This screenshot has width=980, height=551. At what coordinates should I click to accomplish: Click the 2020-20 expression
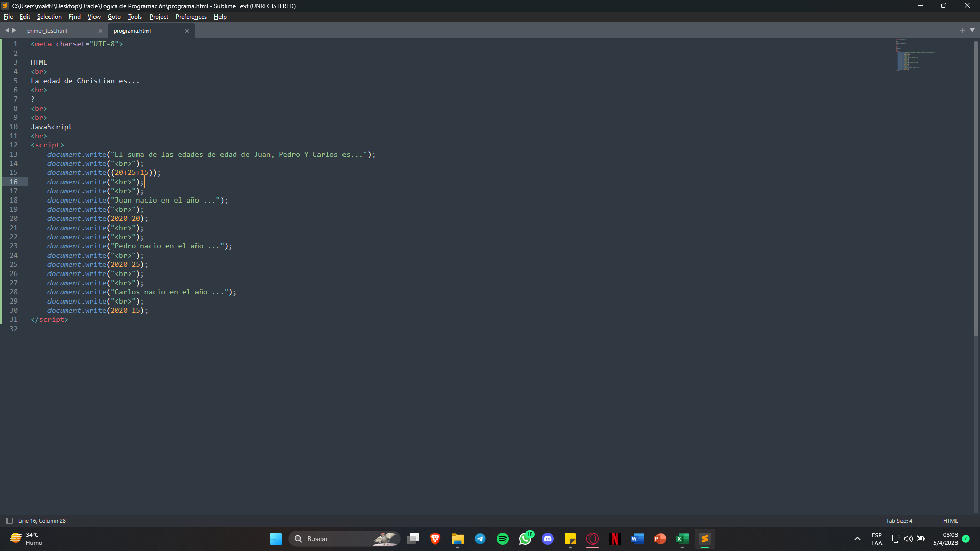125,219
